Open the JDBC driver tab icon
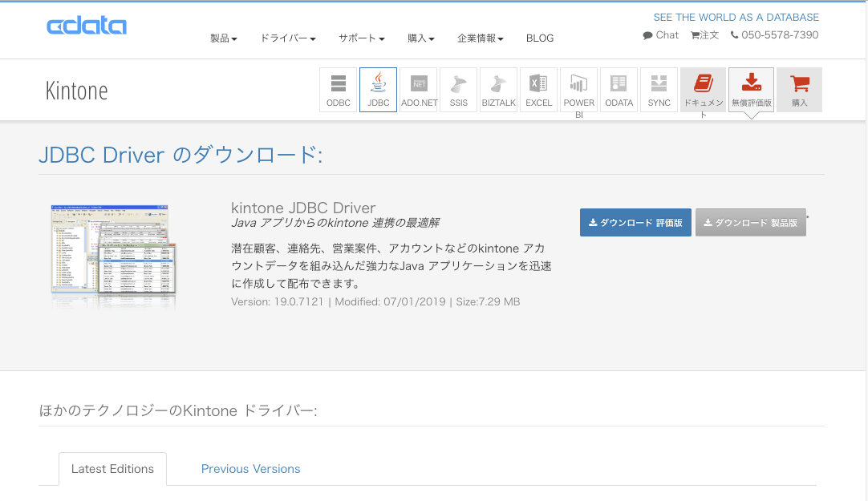The image size is (868, 501). 378,89
